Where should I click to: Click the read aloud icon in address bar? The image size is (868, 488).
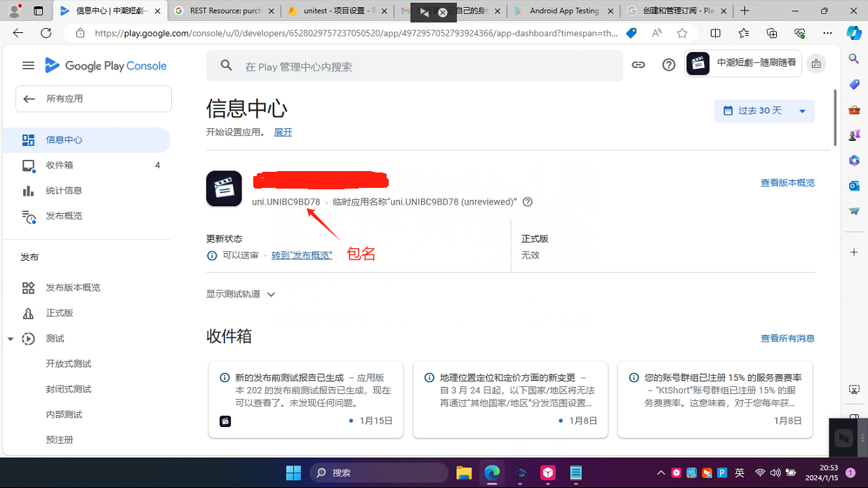[x=657, y=33]
